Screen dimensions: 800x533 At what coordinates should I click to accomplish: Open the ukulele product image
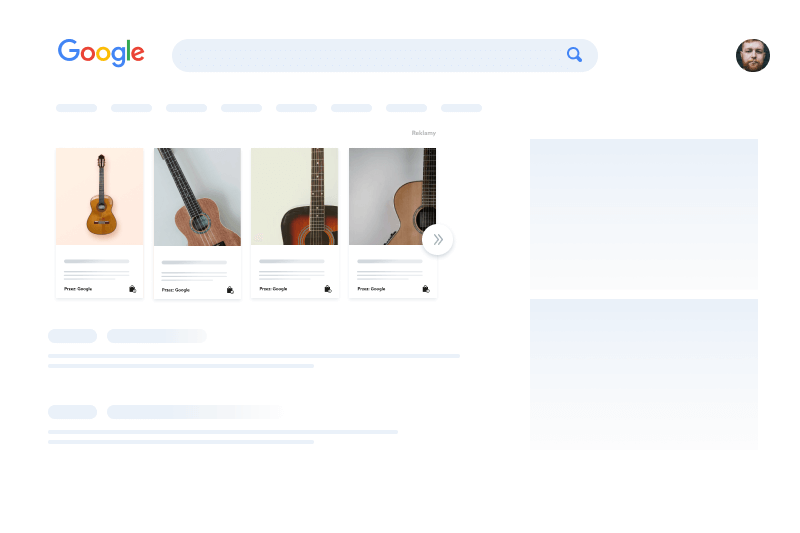click(x=197, y=197)
